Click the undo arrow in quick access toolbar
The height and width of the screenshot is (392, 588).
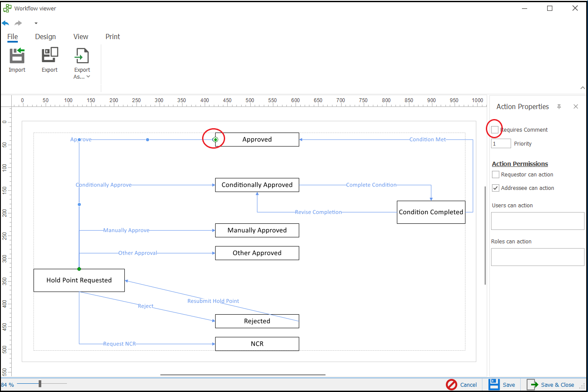(x=6, y=23)
